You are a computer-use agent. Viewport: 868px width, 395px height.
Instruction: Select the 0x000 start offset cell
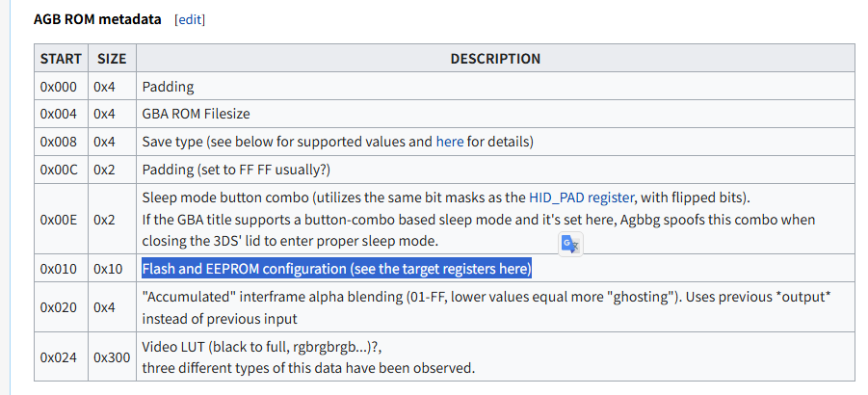[61, 87]
